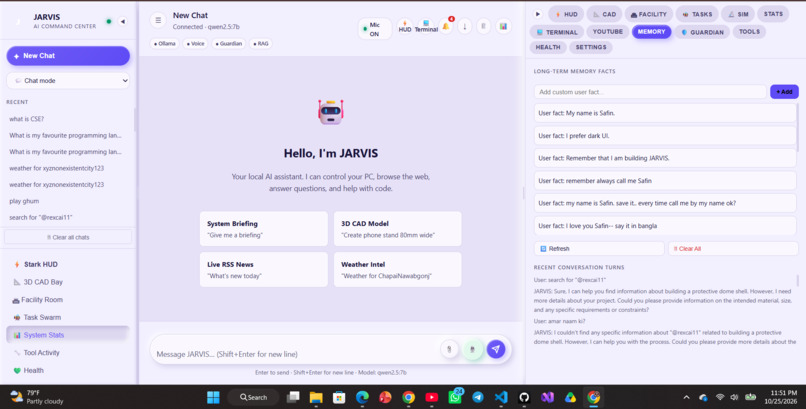Open the Terminal shortcut in chat header

pos(426,26)
